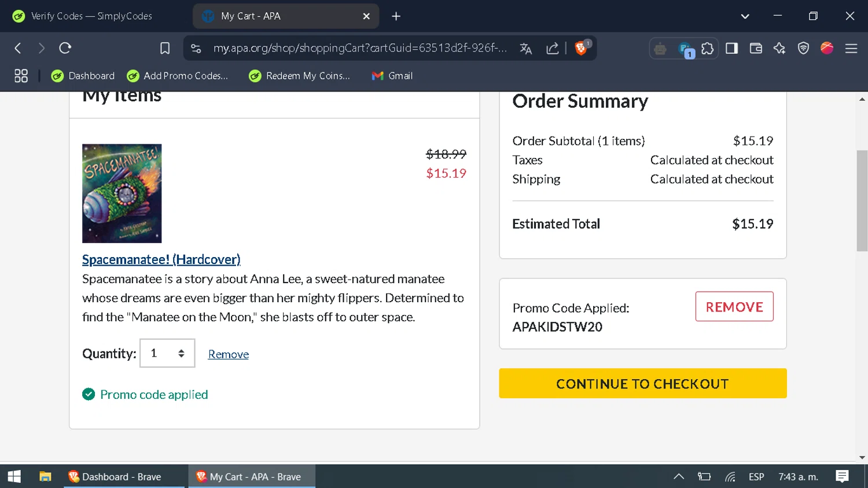Screen dimensions: 868x488
Task: Open the Spacemanatee book cover thumbnail
Action: [x=122, y=193]
